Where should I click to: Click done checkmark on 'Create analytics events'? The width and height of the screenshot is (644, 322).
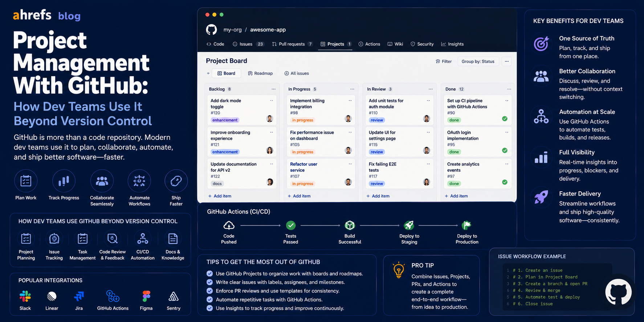[x=505, y=182]
